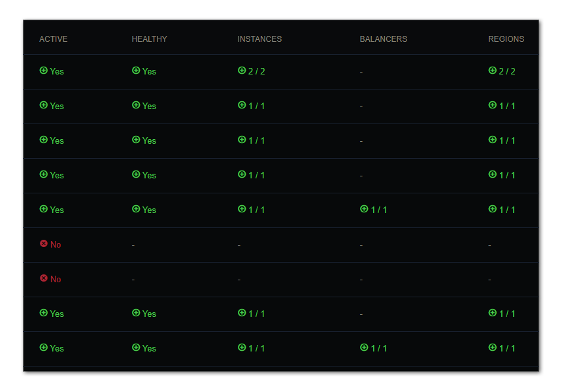Sort by the INSTANCES column header

tap(259, 39)
